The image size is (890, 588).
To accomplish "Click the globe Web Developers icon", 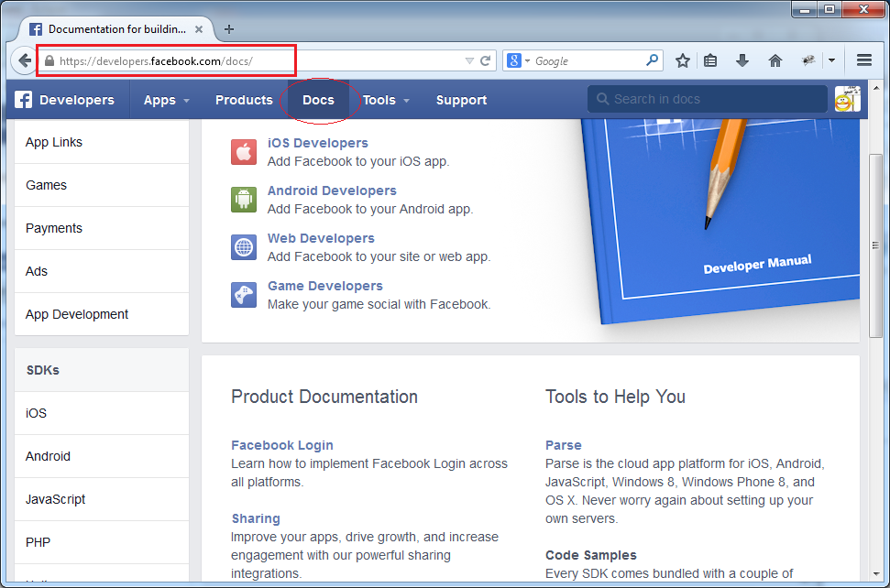I will (244, 247).
